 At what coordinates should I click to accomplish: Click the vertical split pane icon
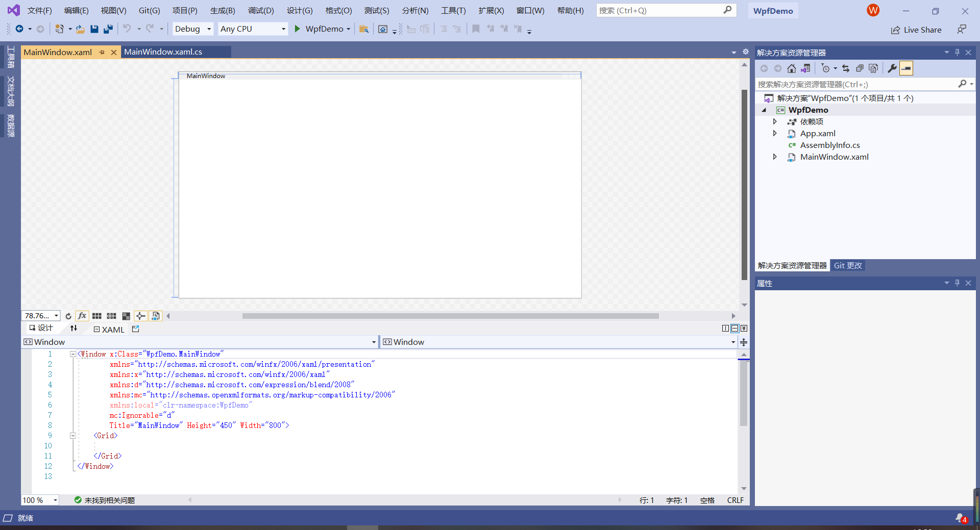point(725,329)
